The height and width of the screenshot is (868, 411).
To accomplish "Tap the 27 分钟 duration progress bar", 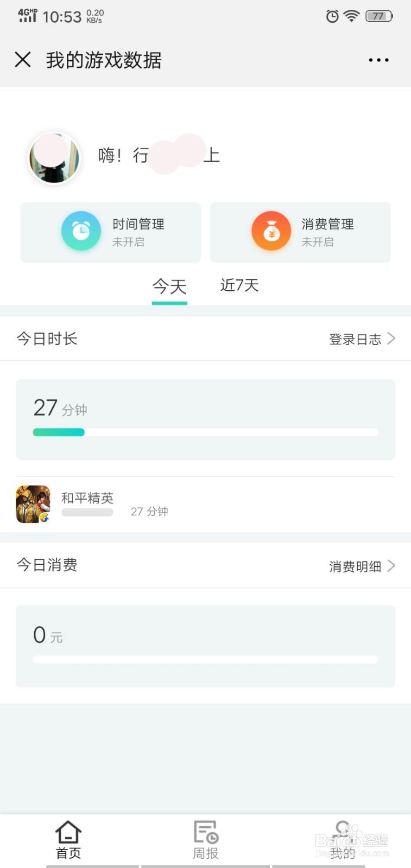I will click(205, 432).
